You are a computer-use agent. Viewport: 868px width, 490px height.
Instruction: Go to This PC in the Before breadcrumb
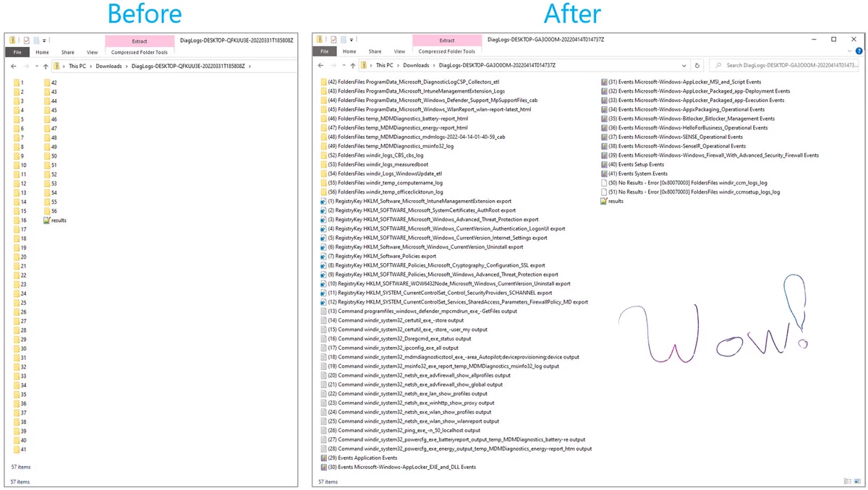coord(78,66)
